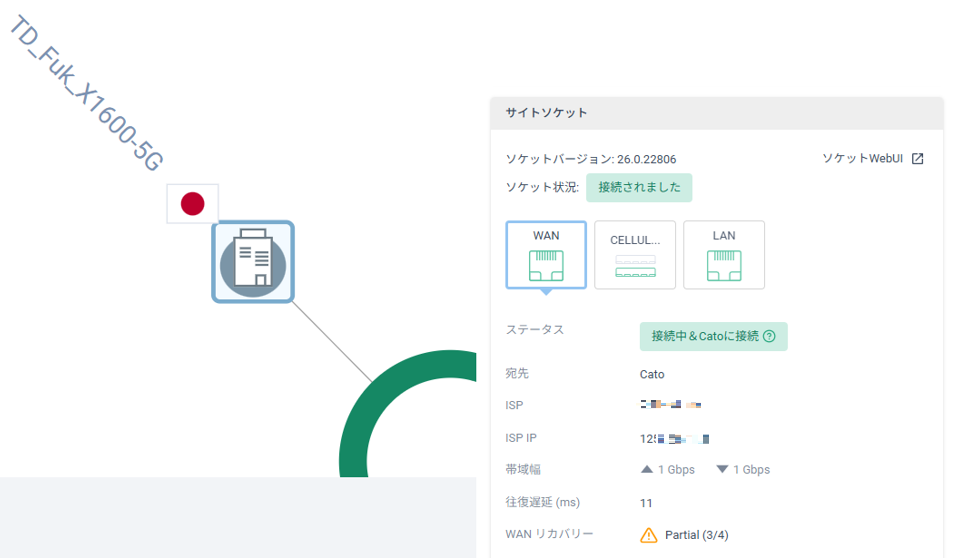Viewport: 971px width, 558px height.
Task: Click the WAN recovery warning triangle icon
Action: pyautogui.click(x=648, y=535)
